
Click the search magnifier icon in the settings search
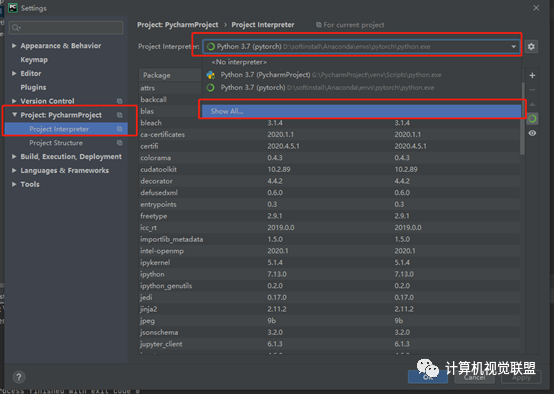pyautogui.click(x=16, y=28)
